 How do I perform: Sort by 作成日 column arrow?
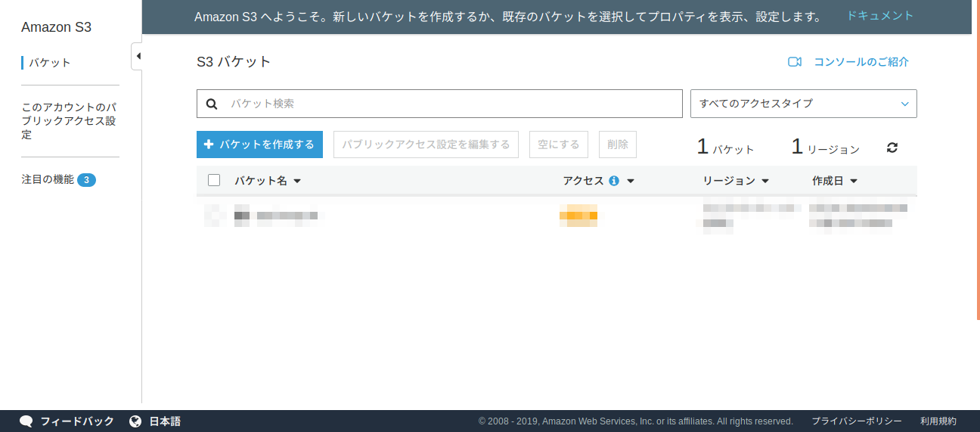tap(854, 182)
